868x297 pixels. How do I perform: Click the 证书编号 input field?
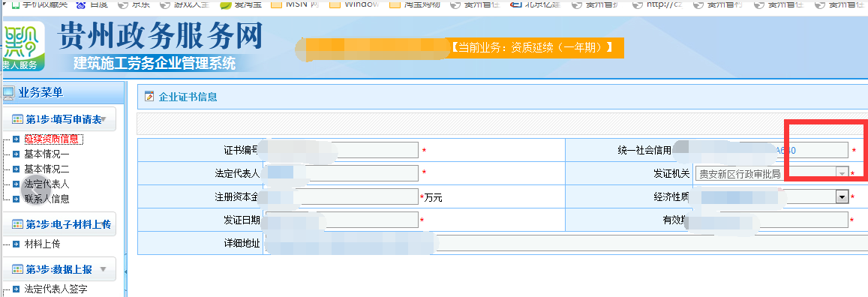(342, 150)
